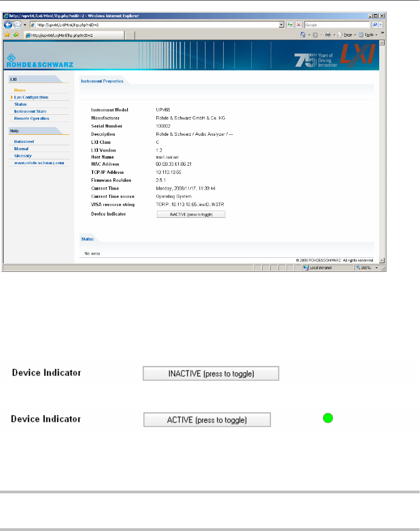Select the VISA string TCPIP::10.113.10.65::inst0::INSTR
The height and width of the screenshot is (531, 420).
click(190, 205)
